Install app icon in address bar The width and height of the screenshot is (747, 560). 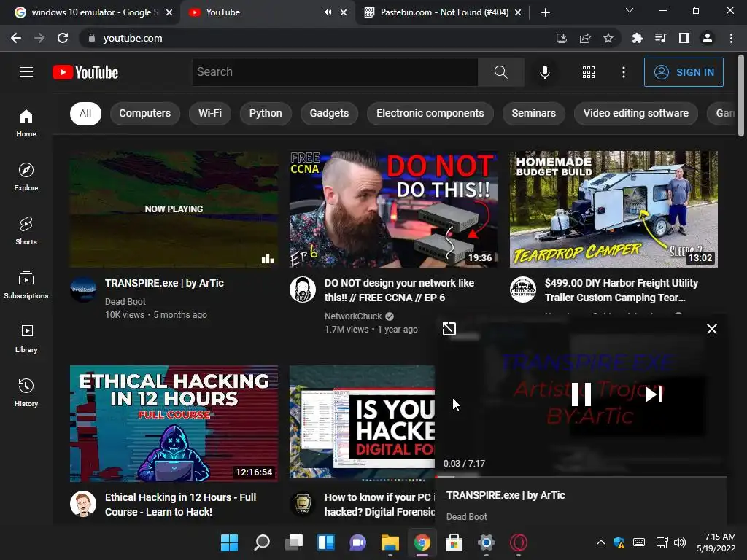click(561, 38)
